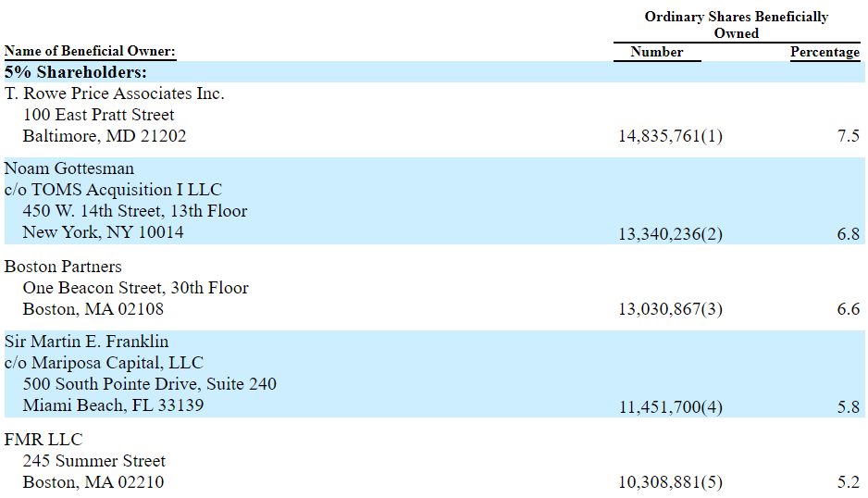The height and width of the screenshot is (498, 868).
Task: Select the "One Beacon Street, 30th Floor" address
Action: (x=136, y=288)
